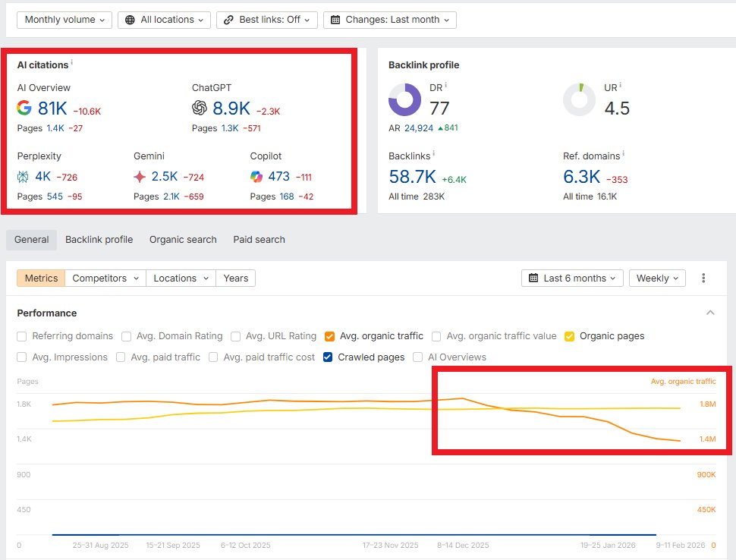The image size is (736, 560).
Task: Expand the Competitors dropdown
Action: 105,278
